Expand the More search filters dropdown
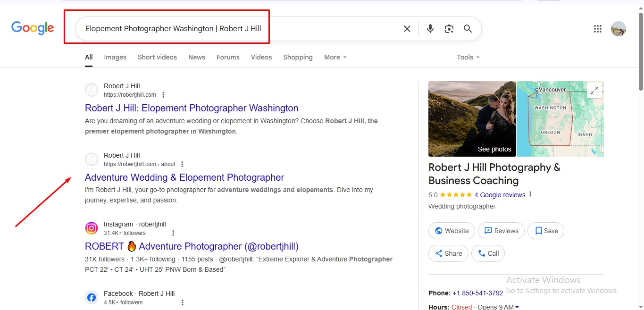 (x=335, y=57)
